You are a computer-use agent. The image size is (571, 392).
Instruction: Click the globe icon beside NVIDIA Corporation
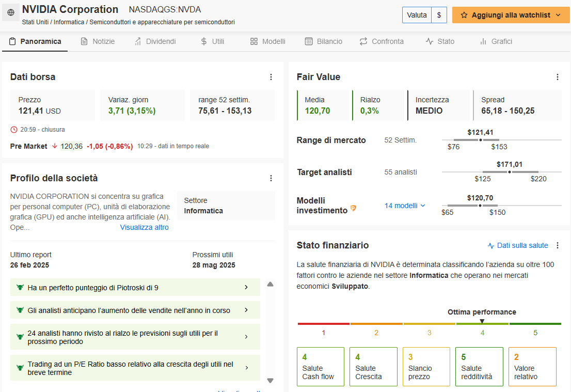[11, 12]
